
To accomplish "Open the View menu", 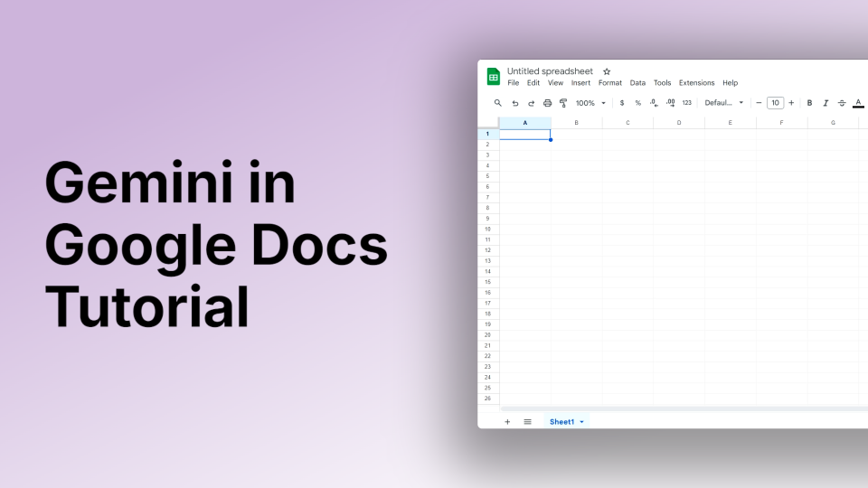I will 555,83.
